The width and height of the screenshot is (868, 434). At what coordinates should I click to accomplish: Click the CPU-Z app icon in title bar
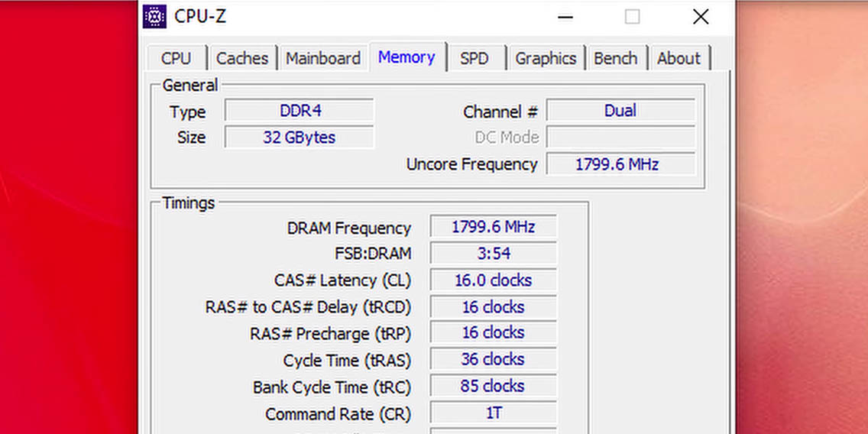pos(154,17)
